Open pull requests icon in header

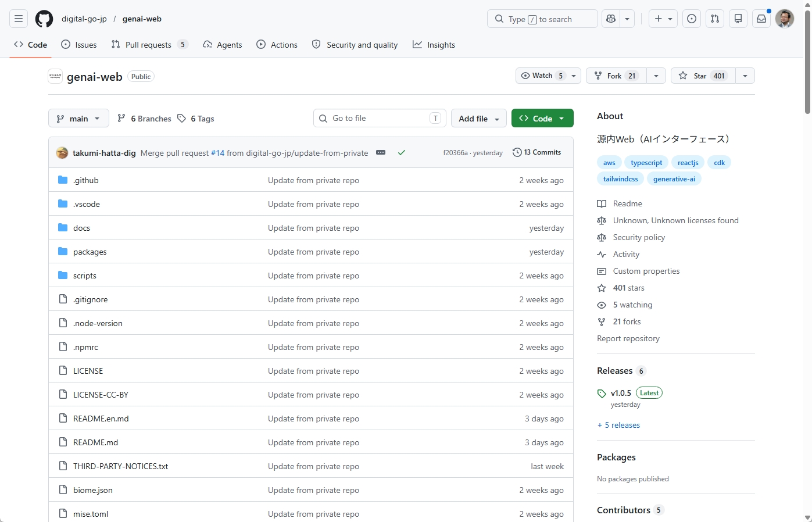(715, 19)
